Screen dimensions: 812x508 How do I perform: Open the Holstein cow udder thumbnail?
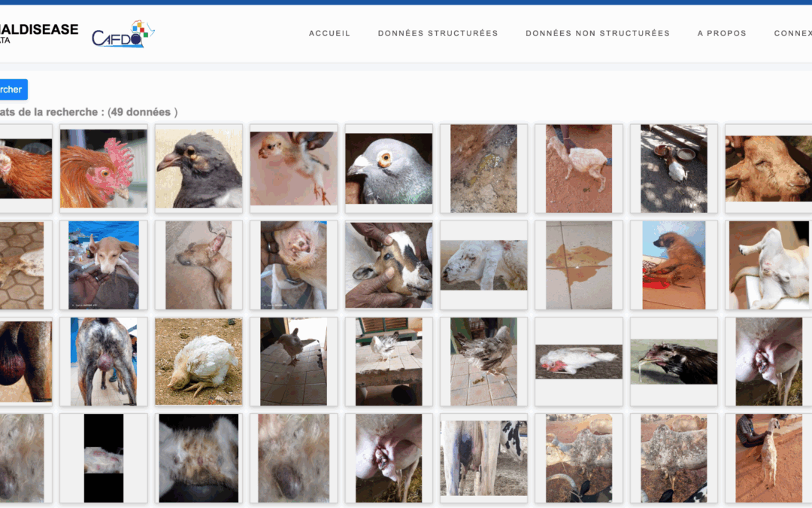tap(483, 458)
